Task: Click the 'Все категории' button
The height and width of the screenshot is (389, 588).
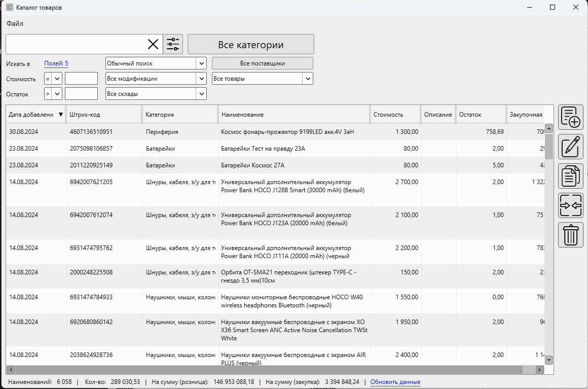Action: (250, 45)
